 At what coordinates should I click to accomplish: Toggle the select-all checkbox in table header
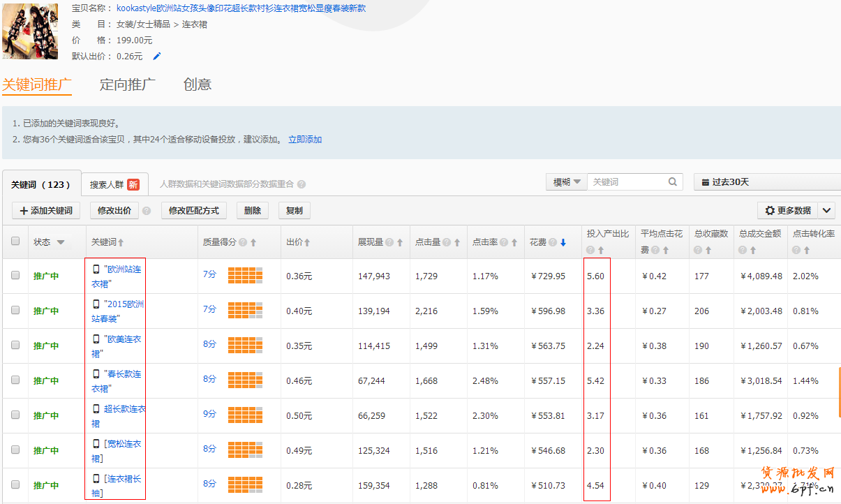click(15, 242)
